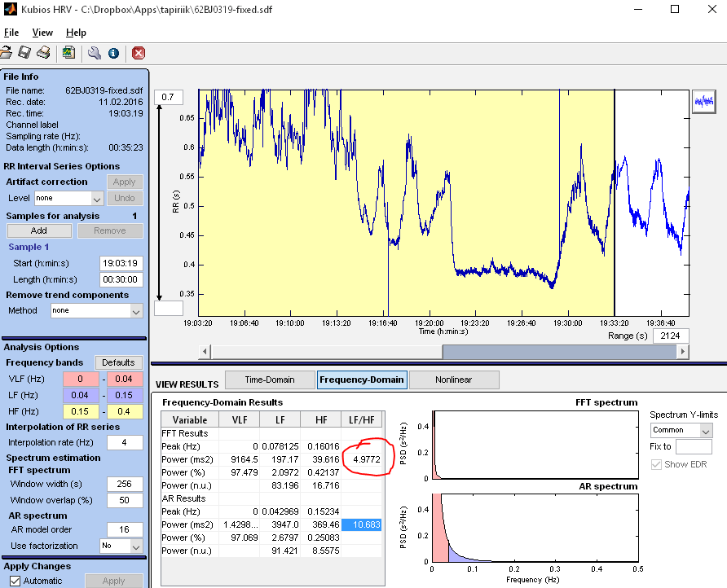Click the Add sample button
Screen dimensions: 727x588
(38, 230)
